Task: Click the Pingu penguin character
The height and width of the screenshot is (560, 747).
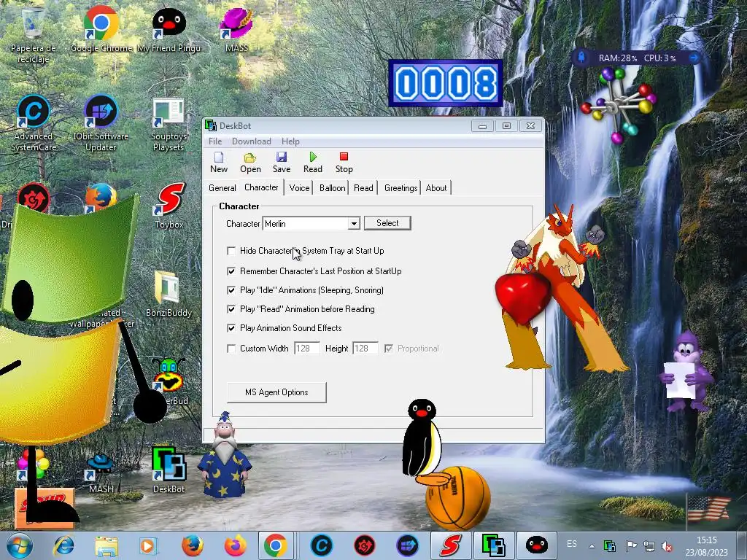Action: 422,438
